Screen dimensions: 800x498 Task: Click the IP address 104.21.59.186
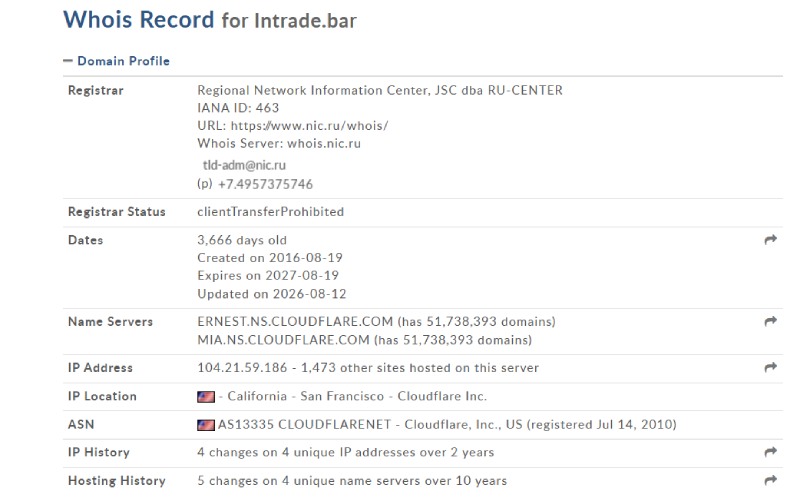(x=242, y=367)
